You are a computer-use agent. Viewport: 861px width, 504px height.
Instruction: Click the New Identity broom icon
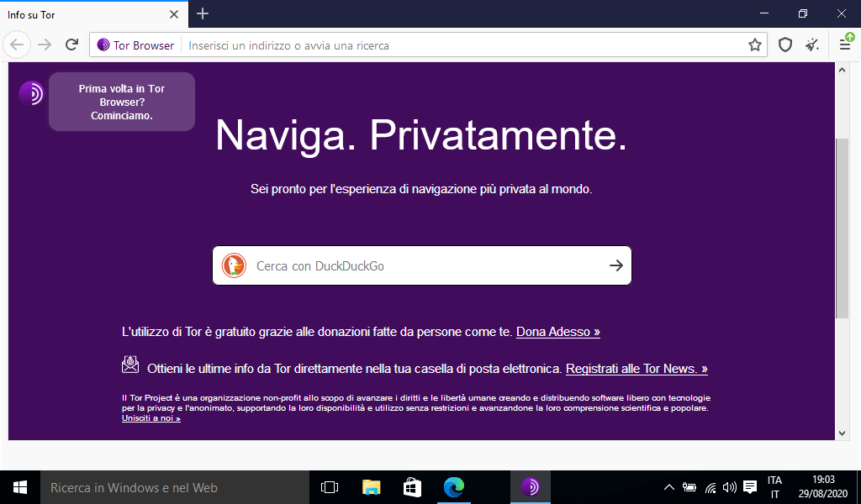[812, 45]
